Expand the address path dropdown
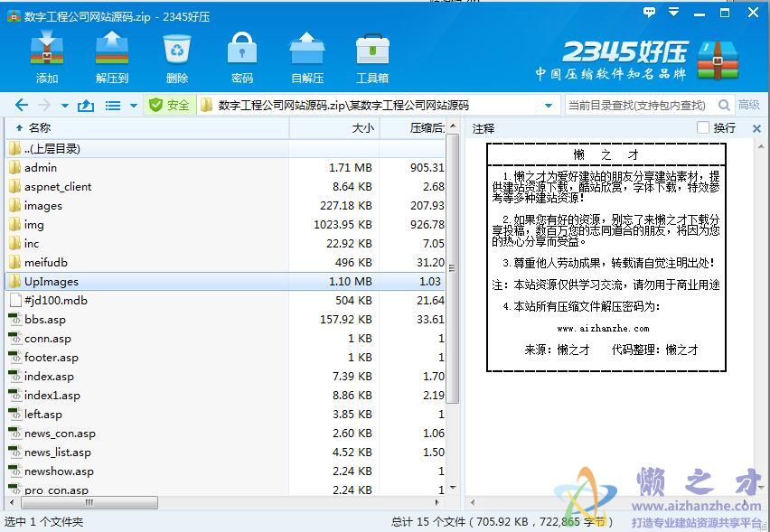 pyautogui.click(x=549, y=106)
